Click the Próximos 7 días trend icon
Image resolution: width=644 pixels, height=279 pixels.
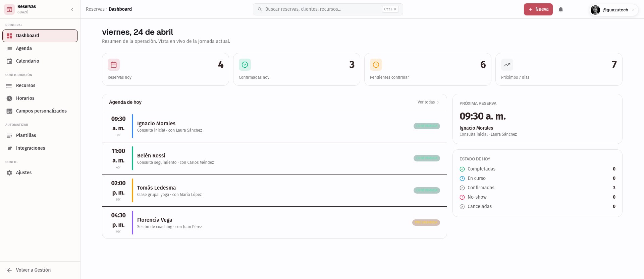[x=507, y=65]
